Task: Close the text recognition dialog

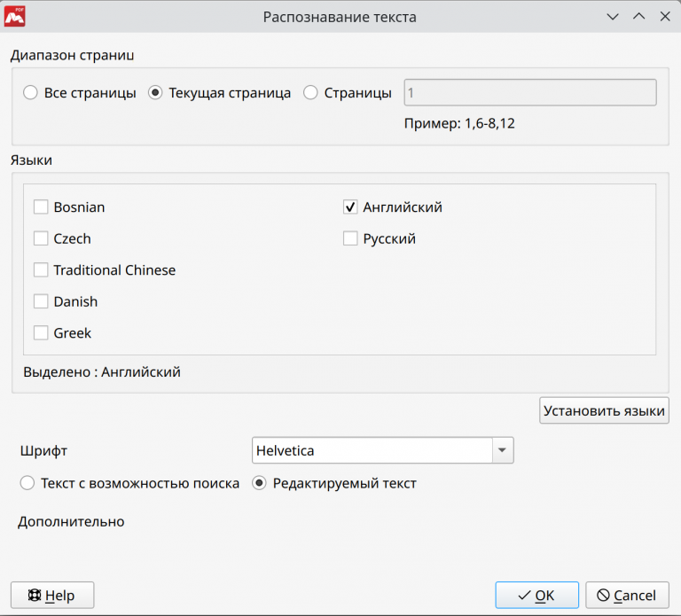Action: tap(665, 17)
